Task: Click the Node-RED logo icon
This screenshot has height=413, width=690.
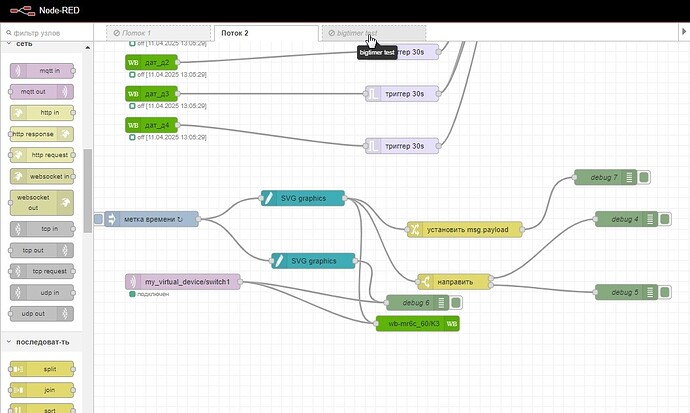Action: (x=22, y=10)
